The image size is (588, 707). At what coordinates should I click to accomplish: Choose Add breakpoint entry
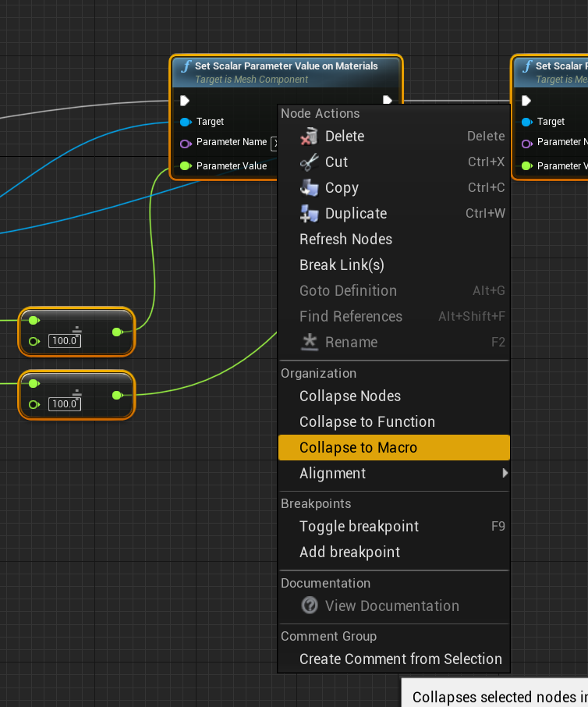394,552
